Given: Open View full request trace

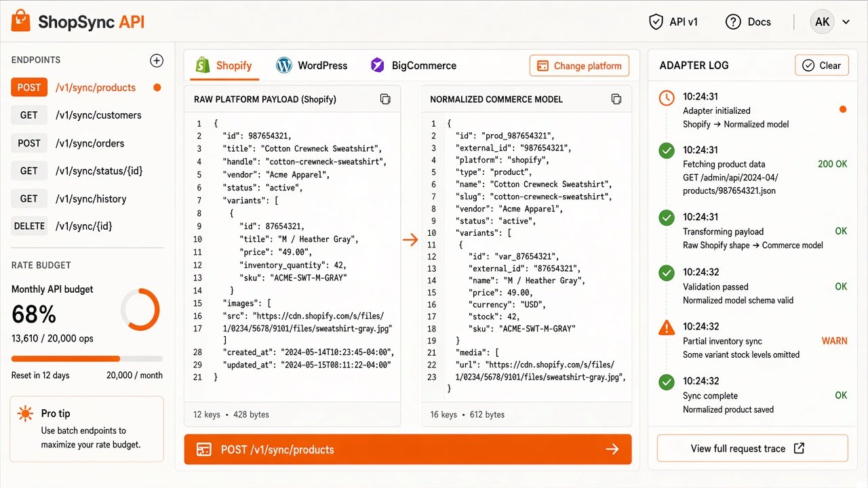Looking at the screenshot, I should (753, 449).
